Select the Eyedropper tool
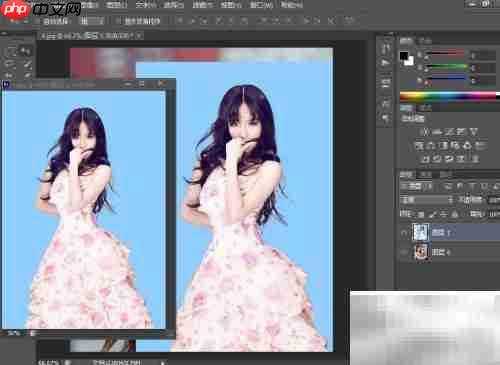This screenshot has width=500, height=365. (x=26, y=75)
